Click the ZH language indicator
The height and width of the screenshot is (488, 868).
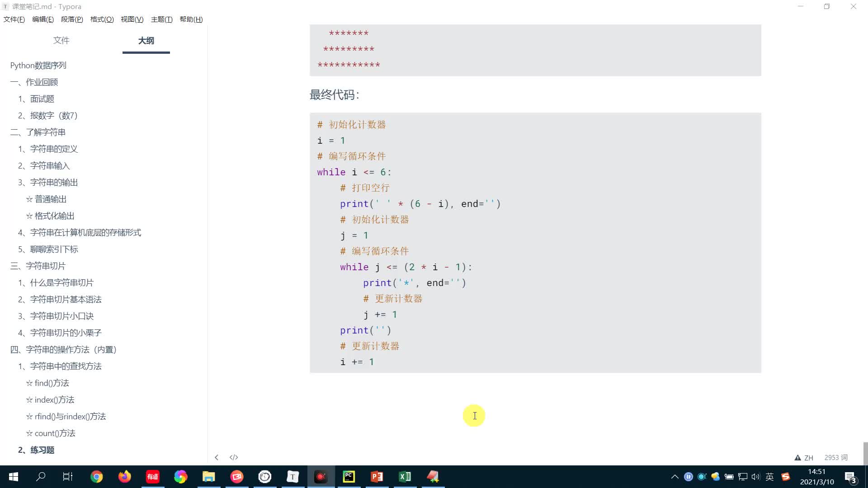coord(809,458)
